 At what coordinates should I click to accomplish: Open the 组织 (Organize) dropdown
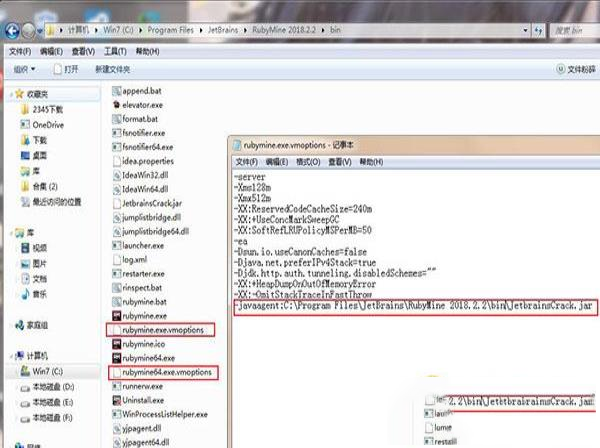[x=25, y=69]
